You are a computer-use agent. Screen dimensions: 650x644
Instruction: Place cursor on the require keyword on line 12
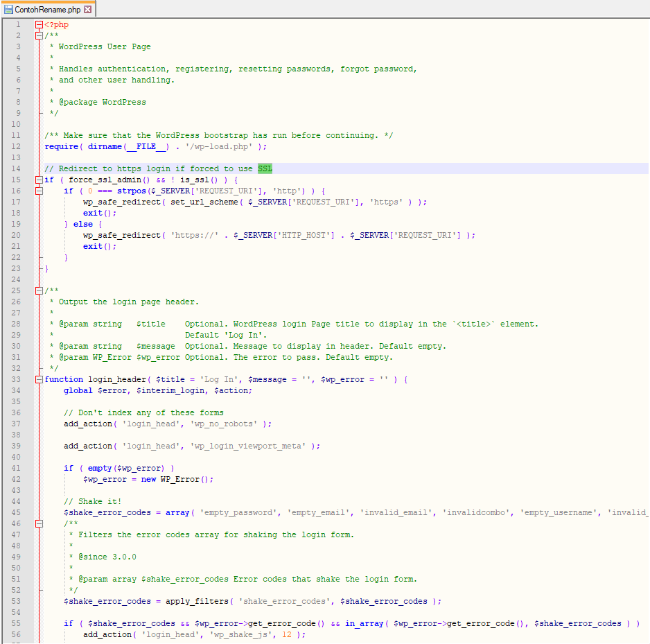point(61,147)
